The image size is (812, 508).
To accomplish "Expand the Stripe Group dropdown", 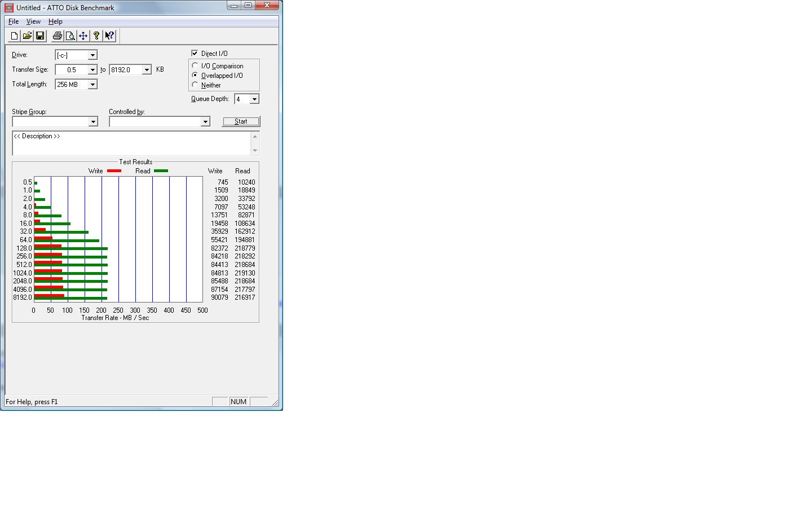I will click(x=93, y=121).
